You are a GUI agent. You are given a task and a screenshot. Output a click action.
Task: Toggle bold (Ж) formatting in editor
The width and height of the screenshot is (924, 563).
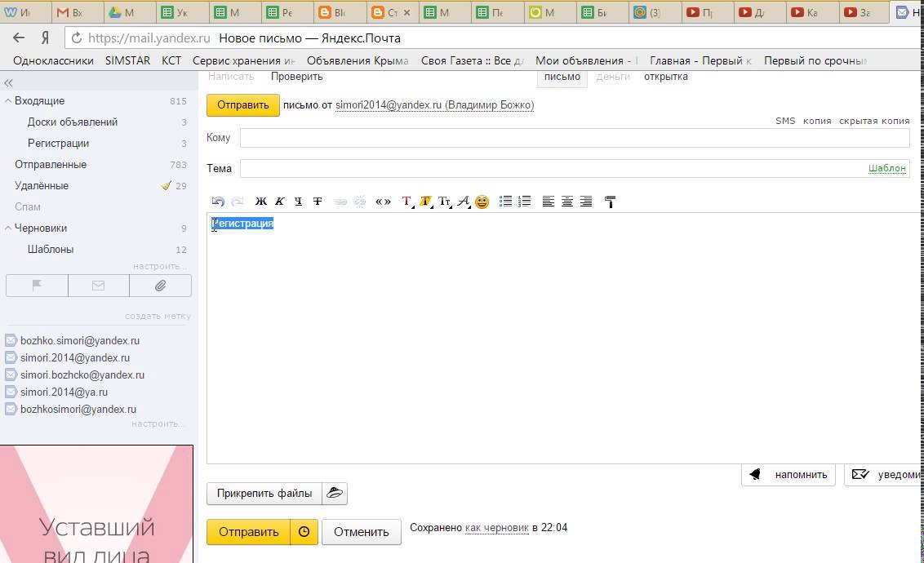pos(261,202)
